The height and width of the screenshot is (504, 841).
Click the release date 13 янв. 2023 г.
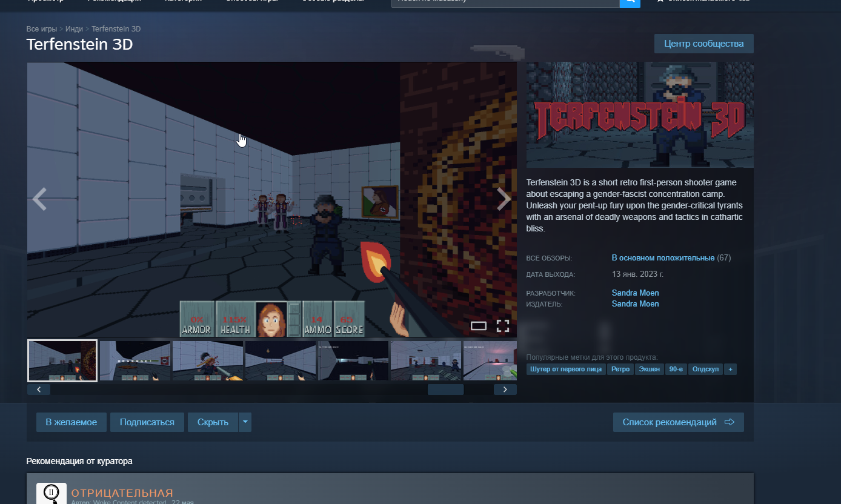(x=637, y=274)
